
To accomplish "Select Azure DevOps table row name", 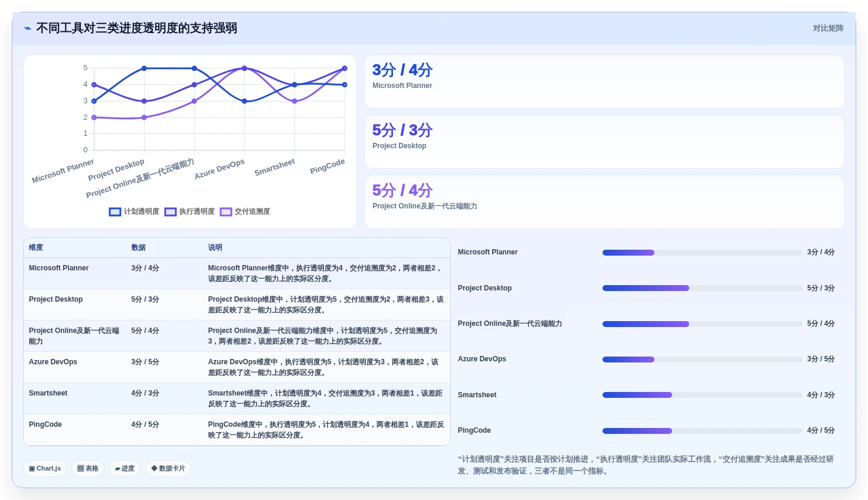I will (53, 362).
